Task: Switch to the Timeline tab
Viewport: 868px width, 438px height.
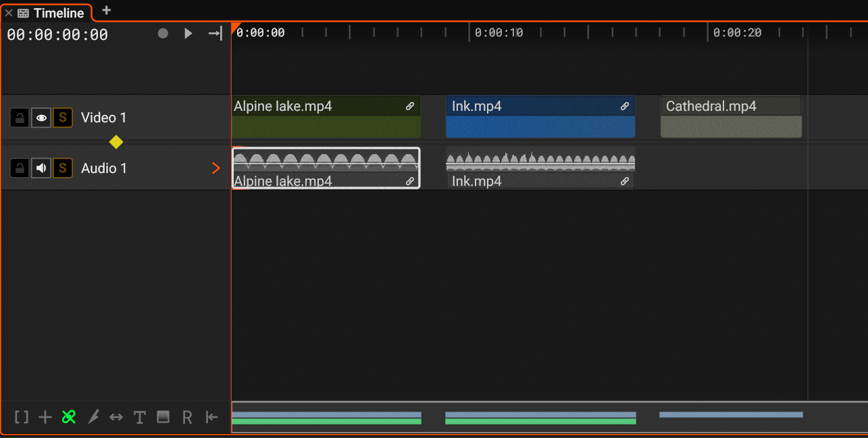Action: 59,14
